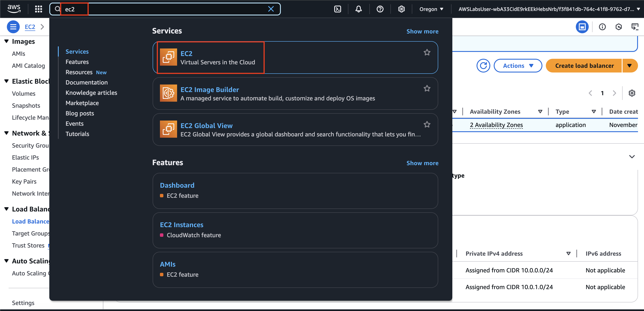Open the AWSLabsUser account menu
This screenshot has height=311, width=644.
(x=549, y=9)
